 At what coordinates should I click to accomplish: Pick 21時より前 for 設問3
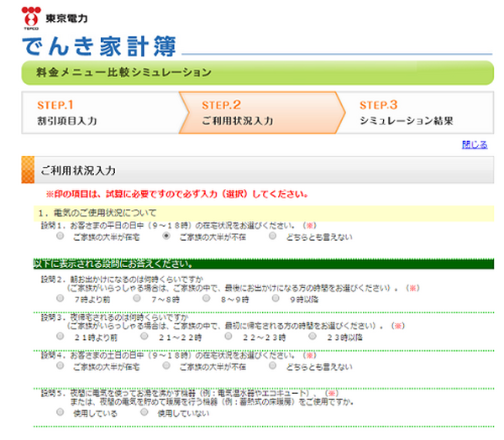[60, 336]
